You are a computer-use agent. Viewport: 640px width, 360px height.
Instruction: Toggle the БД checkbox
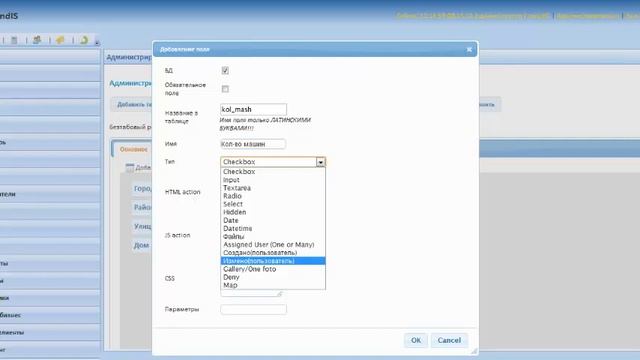click(x=225, y=71)
